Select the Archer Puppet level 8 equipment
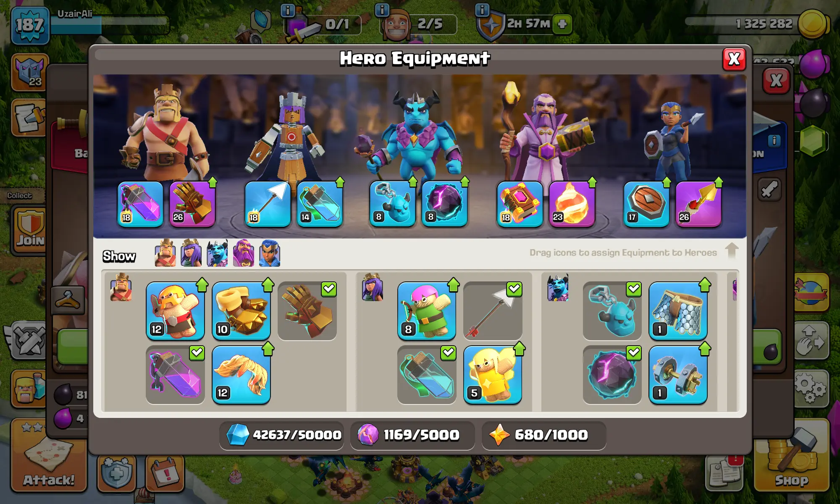Viewport: 840px width, 504px height. click(x=427, y=311)
